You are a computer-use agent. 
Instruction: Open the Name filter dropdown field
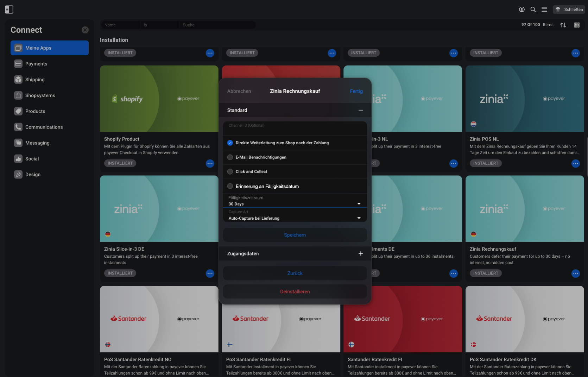[121, 25]
